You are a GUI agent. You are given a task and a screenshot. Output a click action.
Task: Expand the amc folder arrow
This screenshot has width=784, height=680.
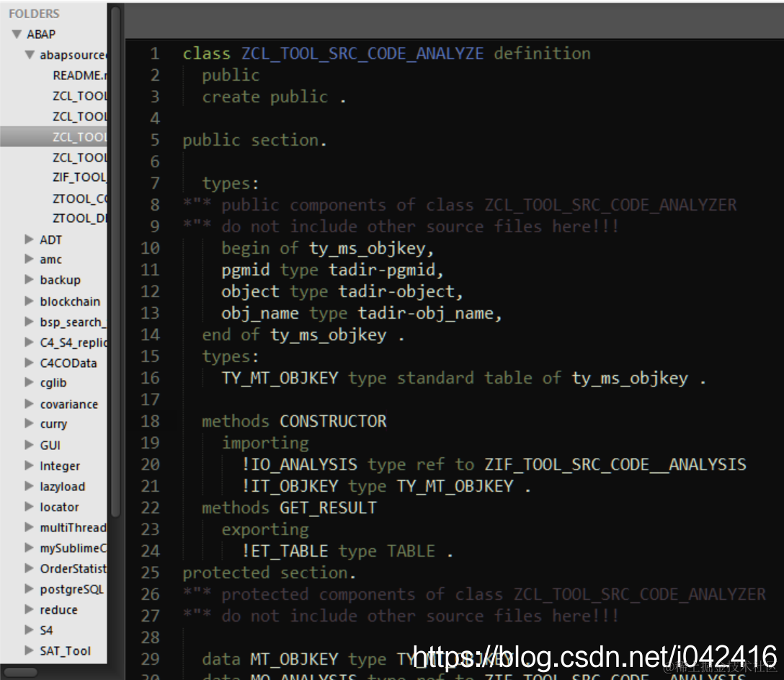[x=30, y=259]
